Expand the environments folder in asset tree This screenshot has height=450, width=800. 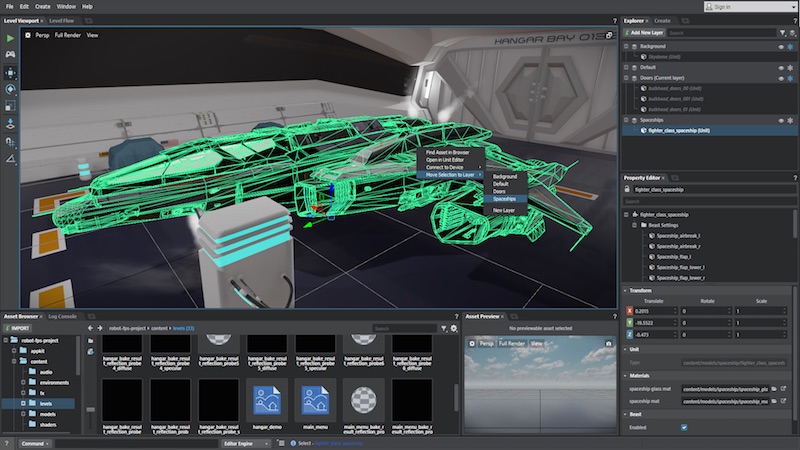(23, 382)
